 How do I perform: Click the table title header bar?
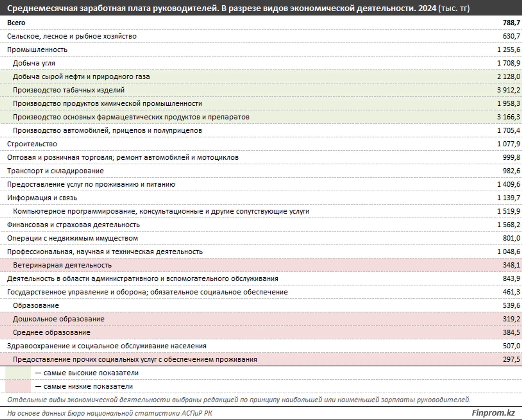click(x=238, y=8)
